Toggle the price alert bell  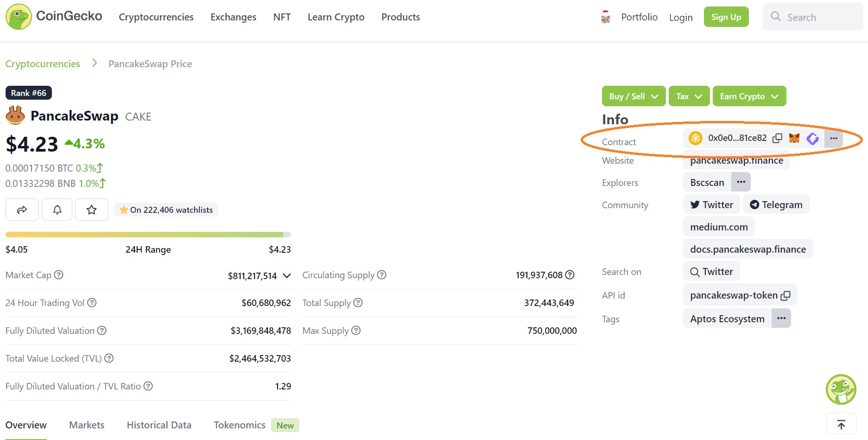coord(57,210)
